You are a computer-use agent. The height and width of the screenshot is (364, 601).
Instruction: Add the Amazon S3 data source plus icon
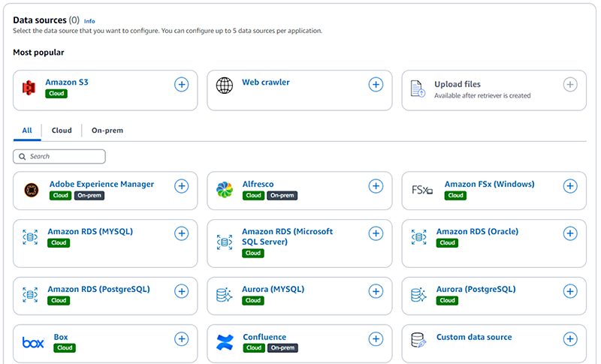coord(182,85)
